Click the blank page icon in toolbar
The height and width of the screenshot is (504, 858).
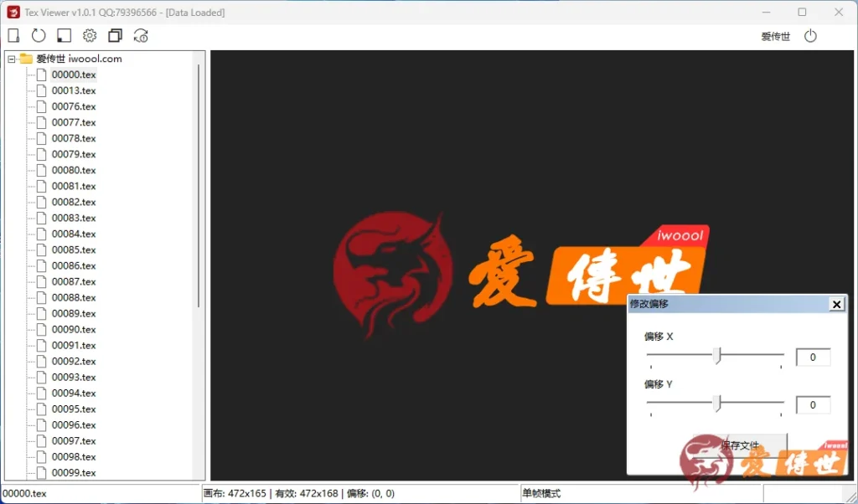13,35
